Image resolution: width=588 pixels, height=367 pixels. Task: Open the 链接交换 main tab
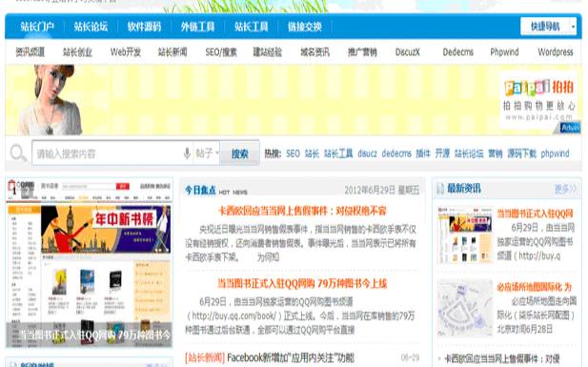click(x=305, y=27)
